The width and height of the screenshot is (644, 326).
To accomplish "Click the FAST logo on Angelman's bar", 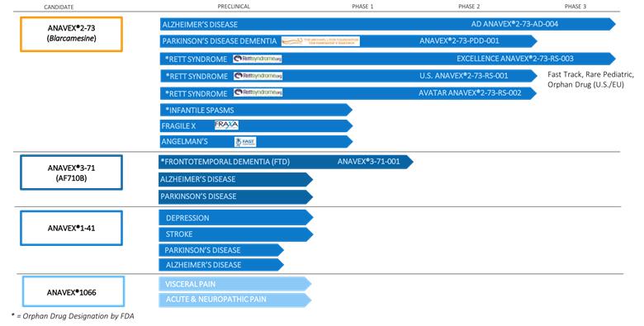I will (x=245, y=142).
